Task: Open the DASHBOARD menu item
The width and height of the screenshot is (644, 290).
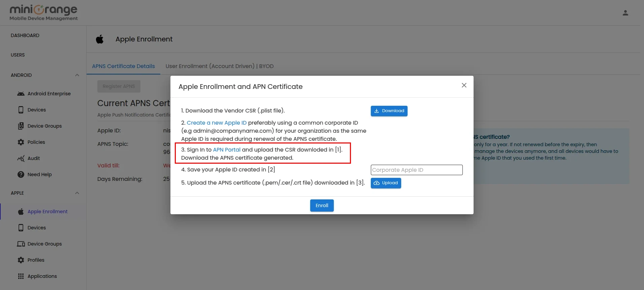Action: pyautogui.click(x=25, y=35)
